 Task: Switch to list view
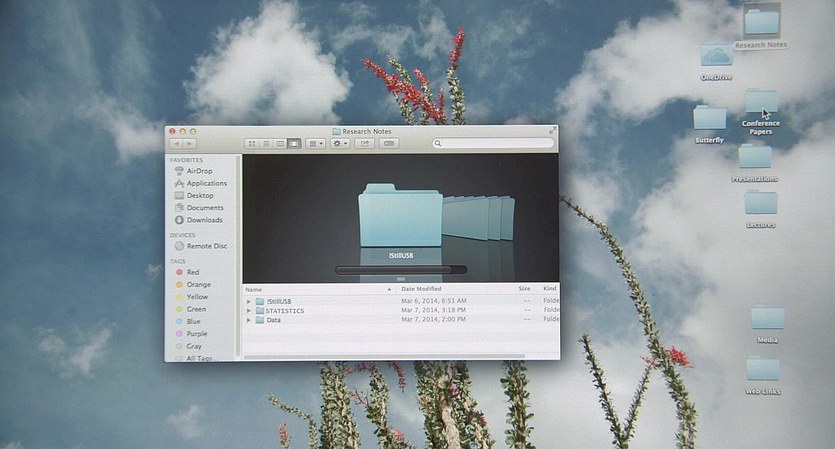pyautogui.click(x=266, y=144)
